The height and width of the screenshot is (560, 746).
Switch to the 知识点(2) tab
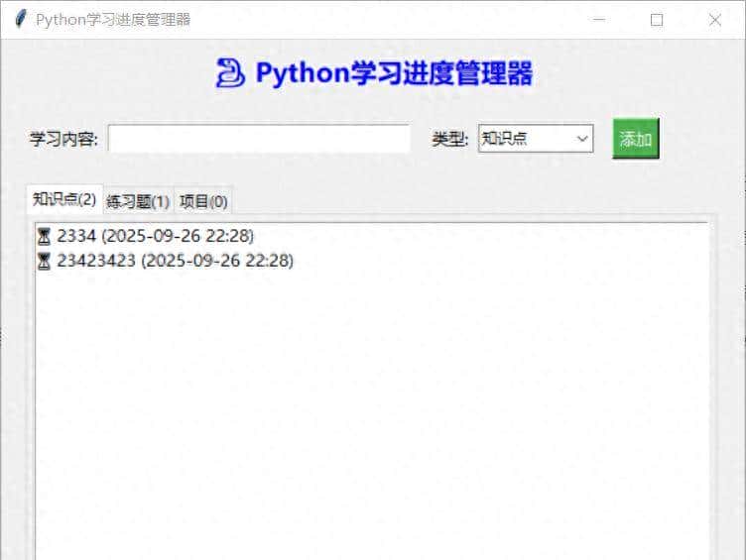pyautogui.click(x=64, y=199)
